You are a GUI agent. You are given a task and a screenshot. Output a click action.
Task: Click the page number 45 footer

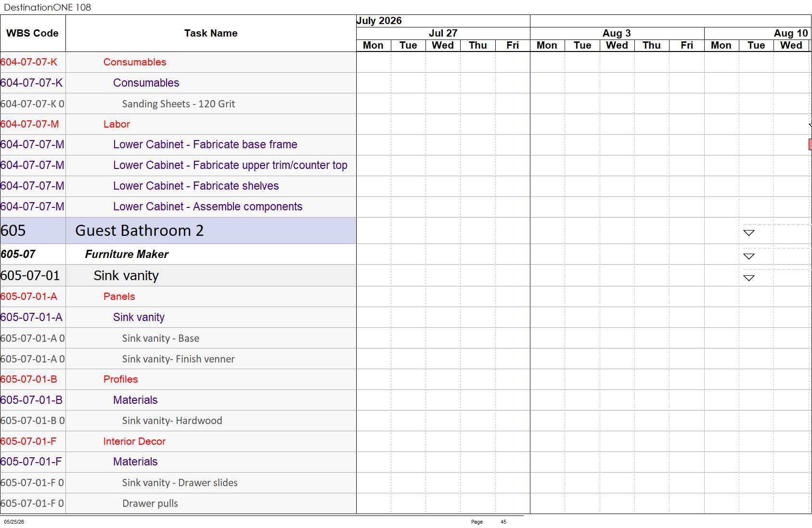503,522
